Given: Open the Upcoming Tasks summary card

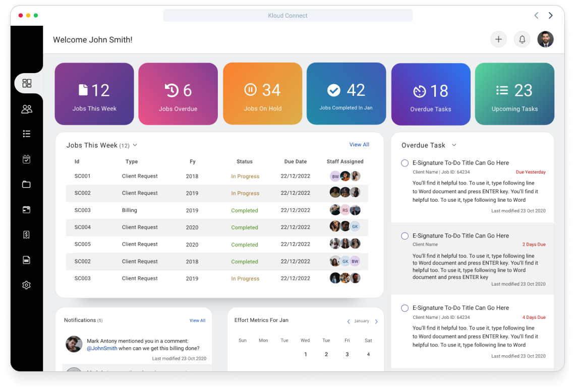Looking at the screenshot, I should click(514, 94).
